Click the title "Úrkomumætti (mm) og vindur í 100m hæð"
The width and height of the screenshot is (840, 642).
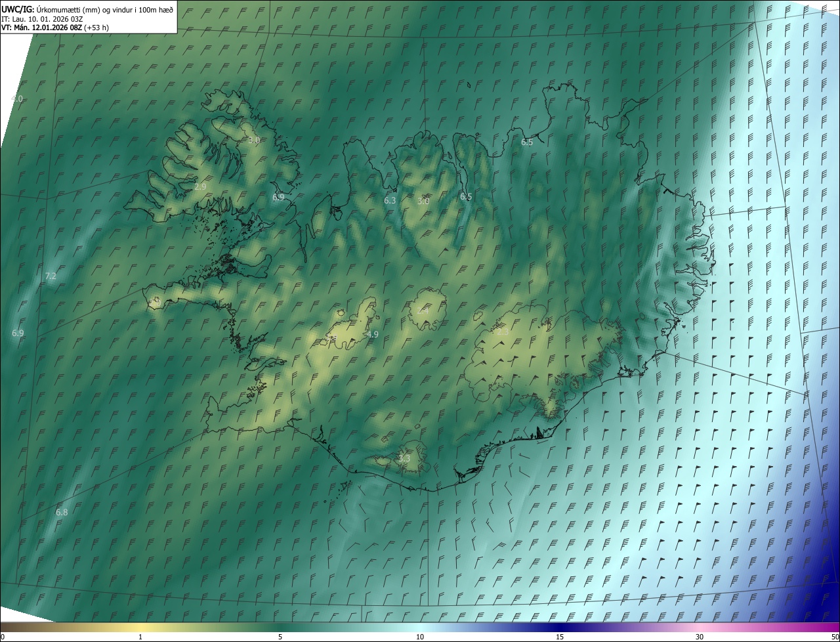[105, 9]
